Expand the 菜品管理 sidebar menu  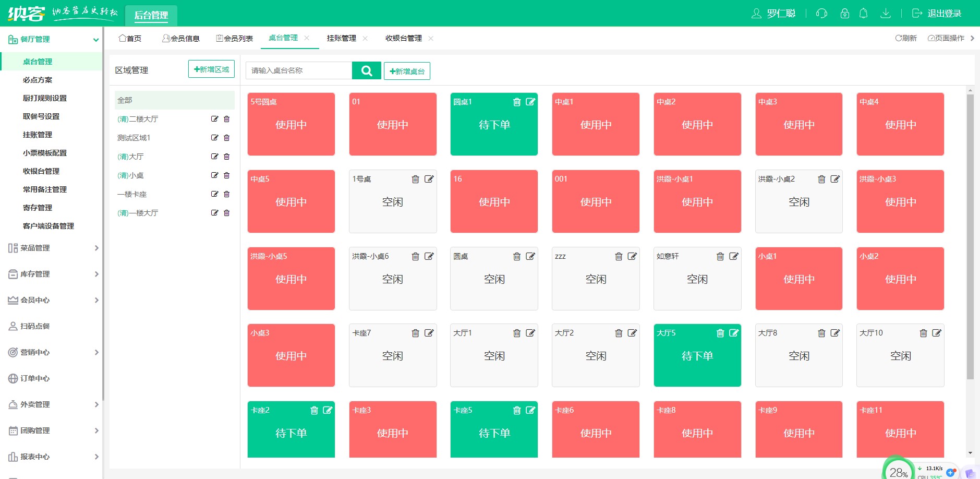coord(52,248)
